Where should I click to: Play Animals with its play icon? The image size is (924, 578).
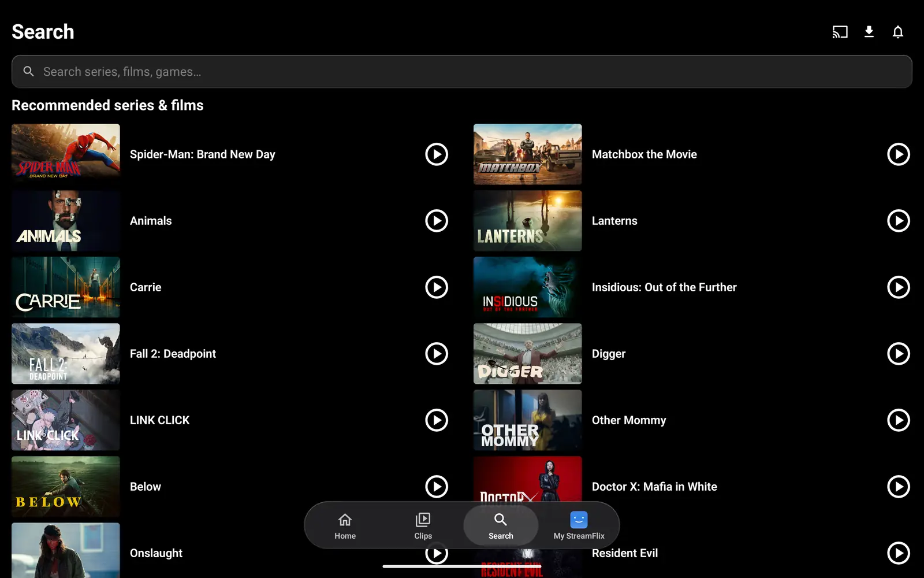[x=437, y=221]
